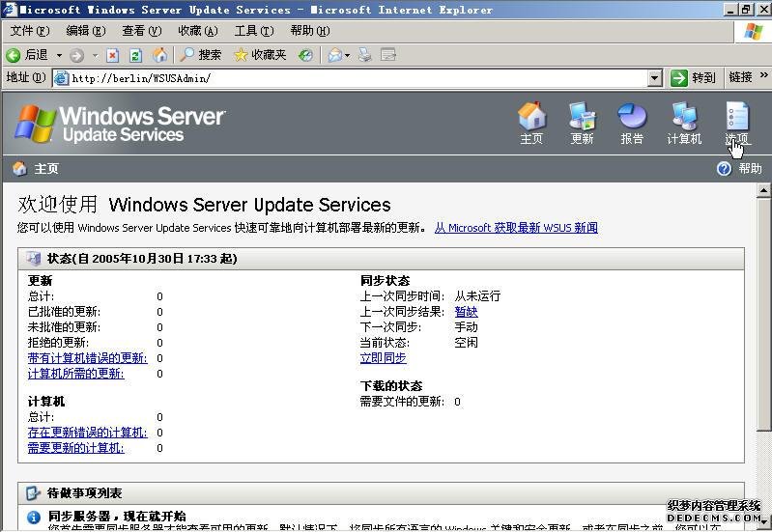Click 立即同步 (Synchronize now) link

point(383,358)
